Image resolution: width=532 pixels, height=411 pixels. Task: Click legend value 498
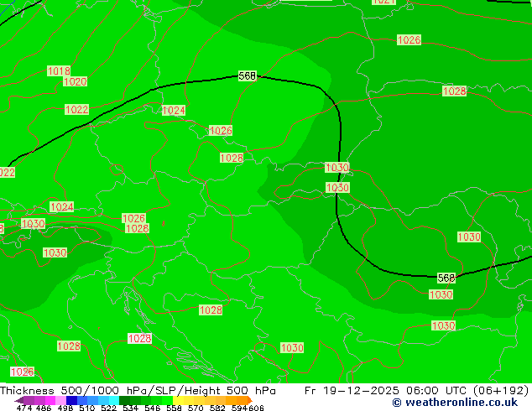(65, 408)
